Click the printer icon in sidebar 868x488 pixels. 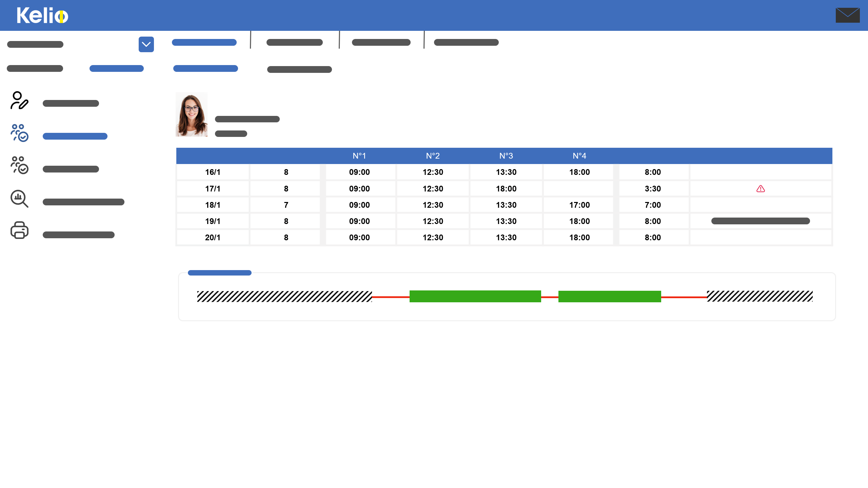(19, 230)
